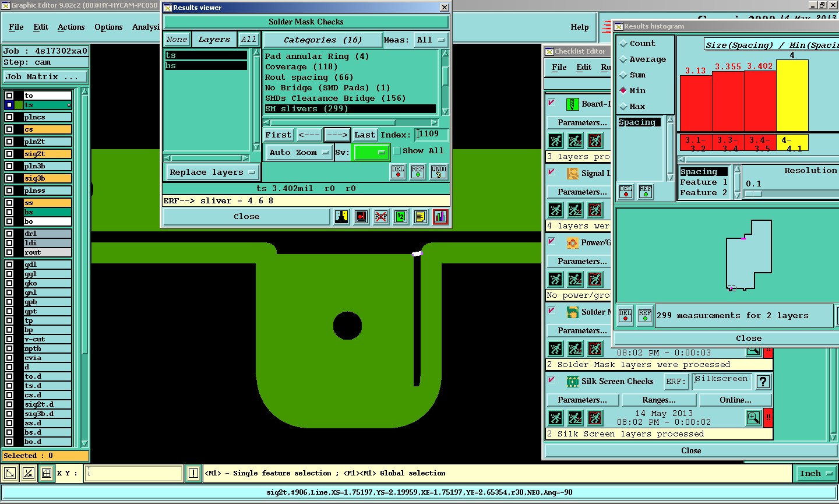Open the Auto Zoom dropdown

pos(299,153)
